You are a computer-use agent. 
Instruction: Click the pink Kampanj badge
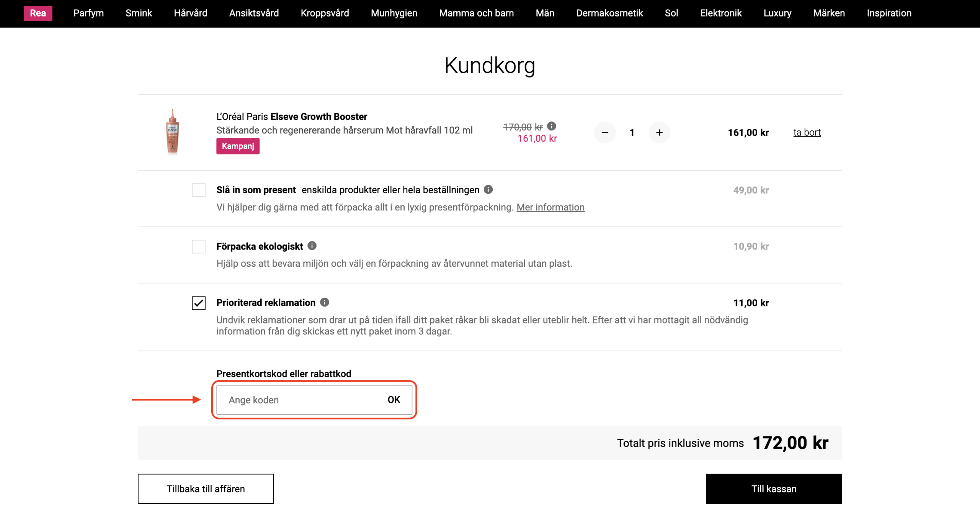tap(238, 146)
